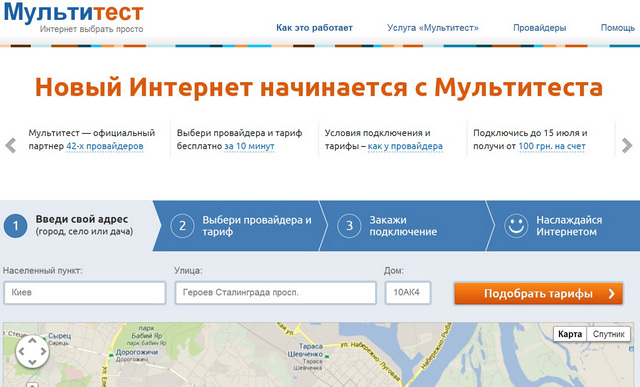Click the headline Новый Интернет начинается с Мультитеста
Image resolution: width=640 pixels, height=387 pixels.
point(319,87)
